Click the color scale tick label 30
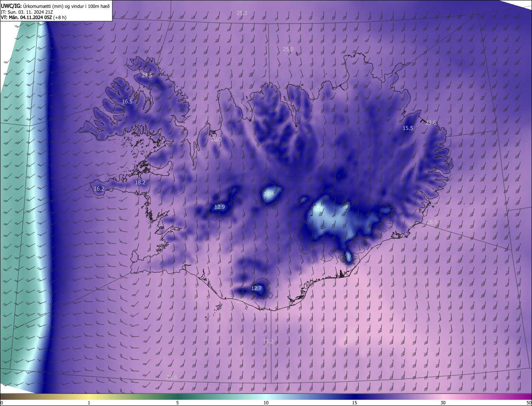 tap(443, 403)
